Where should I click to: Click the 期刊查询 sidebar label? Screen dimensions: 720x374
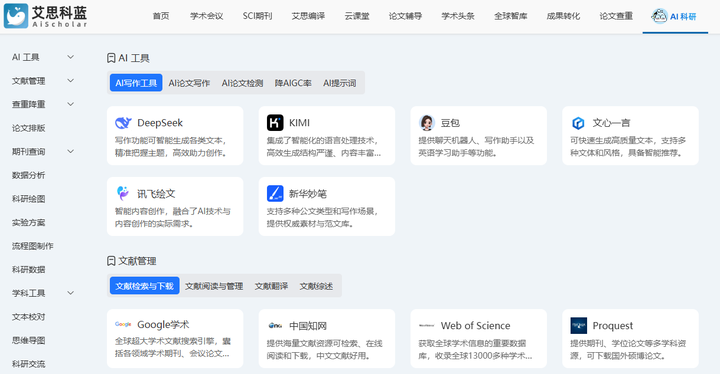click(28, 151)
